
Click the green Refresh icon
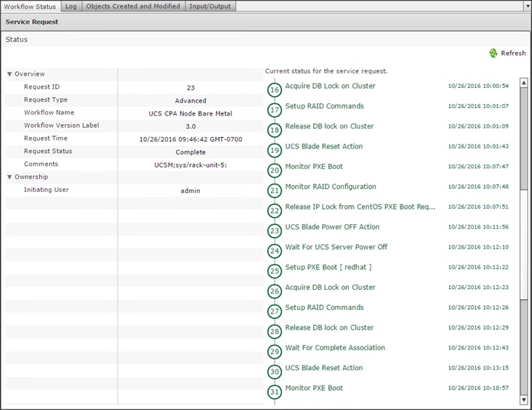click(x=493, y=54)
